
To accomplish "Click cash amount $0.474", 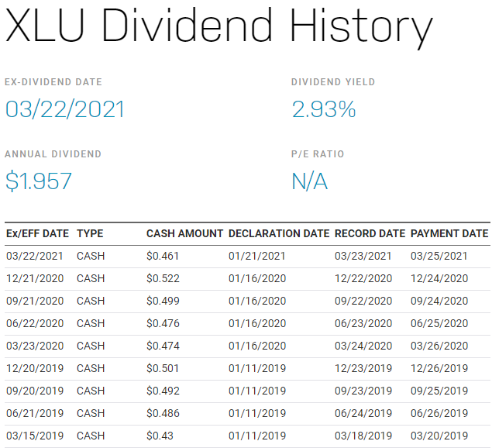I will (x=163, y=346).
